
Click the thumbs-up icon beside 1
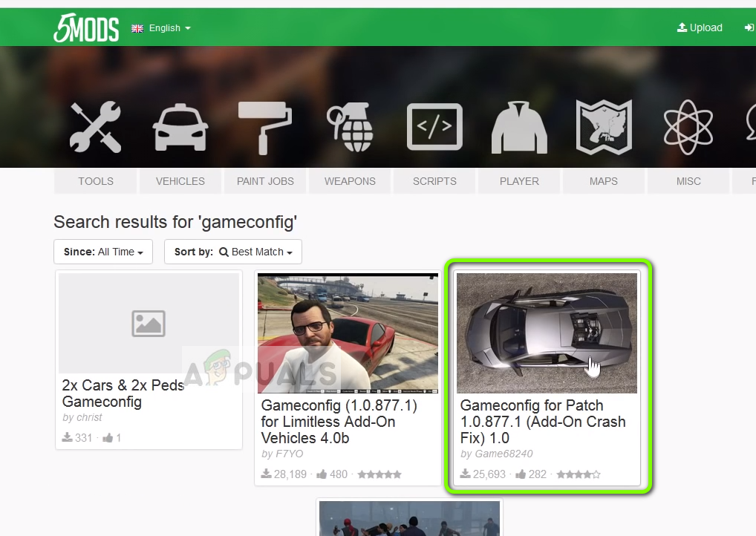[108, 438]
